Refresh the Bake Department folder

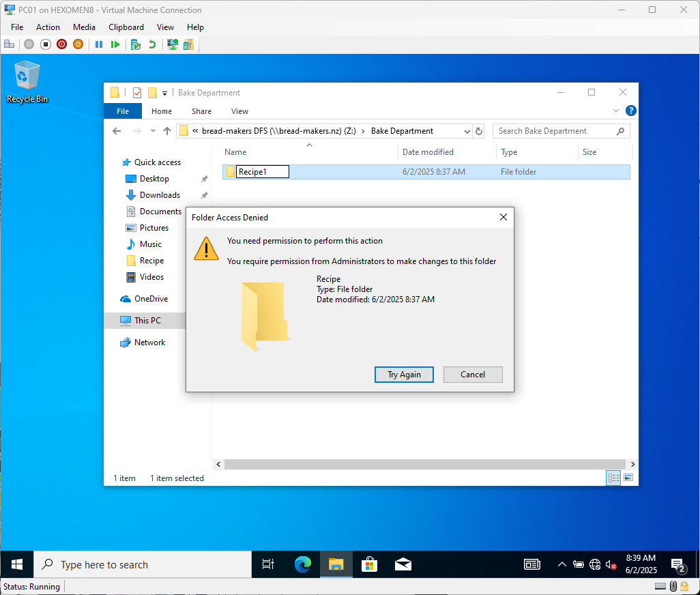(479, 131)
